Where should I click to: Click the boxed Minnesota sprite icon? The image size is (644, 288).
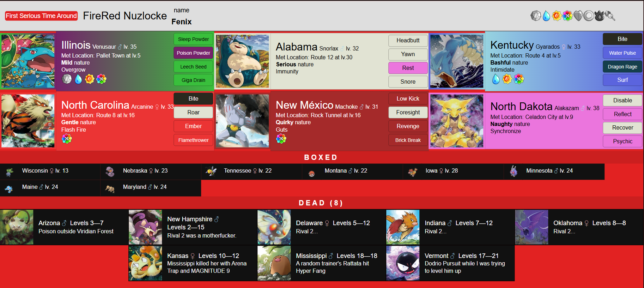pyautogui.click(x=514, y=171)
